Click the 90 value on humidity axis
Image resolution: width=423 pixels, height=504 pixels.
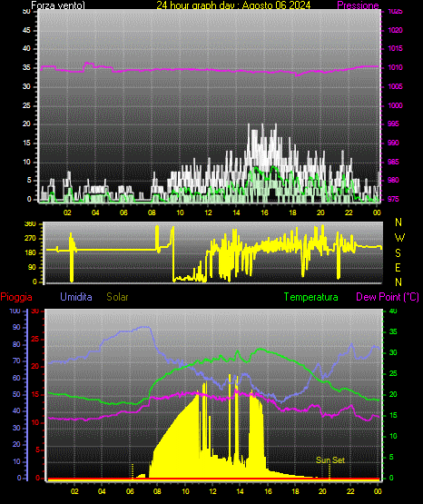[x=16, y=327]
